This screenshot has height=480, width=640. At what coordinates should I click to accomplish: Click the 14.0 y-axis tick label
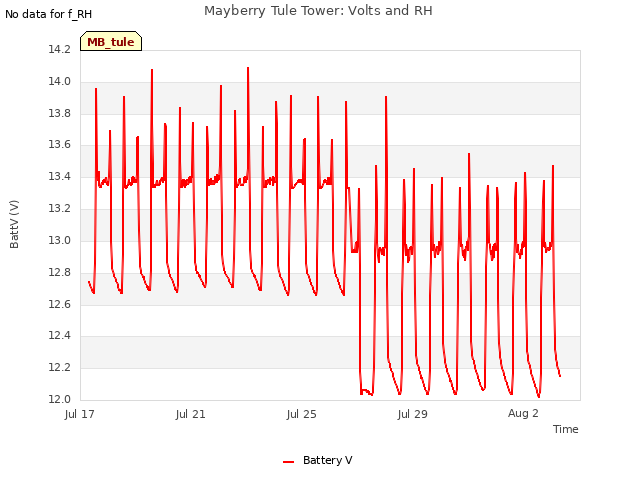60,82
